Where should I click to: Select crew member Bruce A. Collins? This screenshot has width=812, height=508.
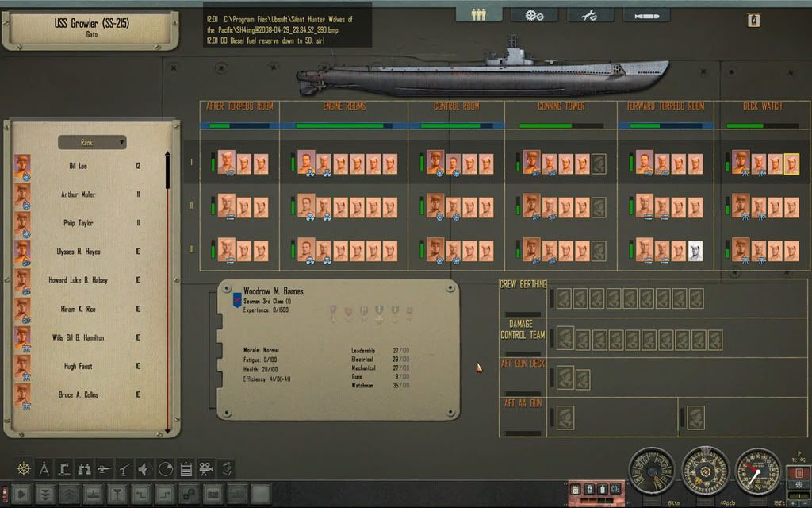click(79, 394)
